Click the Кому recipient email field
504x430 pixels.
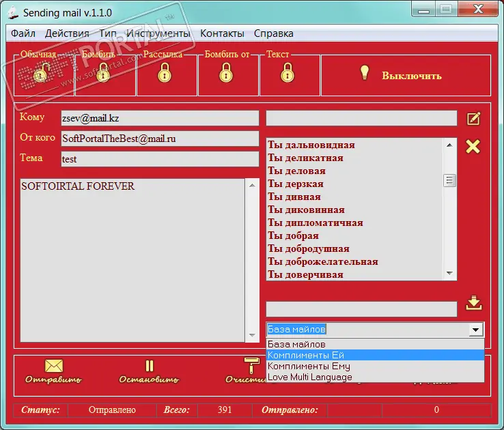click(x=159, y=118)
